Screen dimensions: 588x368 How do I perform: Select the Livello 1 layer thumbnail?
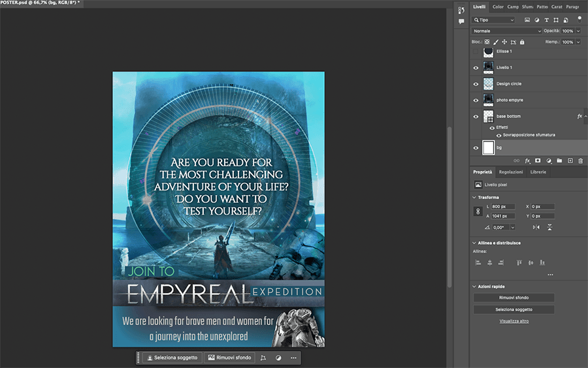click(x=488, y=67)
